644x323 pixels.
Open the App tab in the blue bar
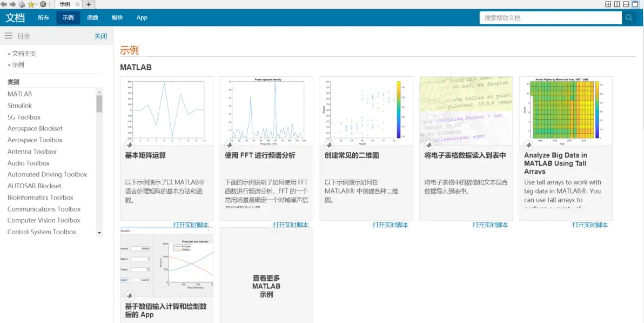tap(142, 18)
